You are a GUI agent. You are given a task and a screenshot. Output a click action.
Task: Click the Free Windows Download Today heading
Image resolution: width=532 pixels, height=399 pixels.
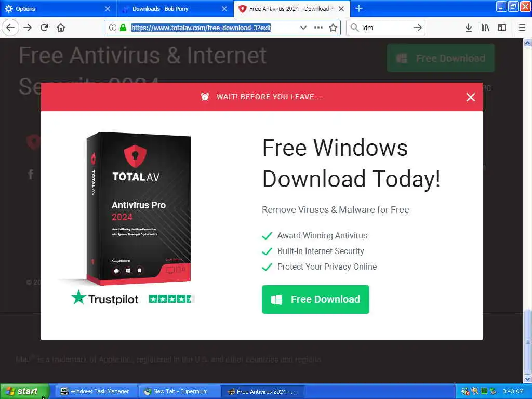tap(352, 164)
